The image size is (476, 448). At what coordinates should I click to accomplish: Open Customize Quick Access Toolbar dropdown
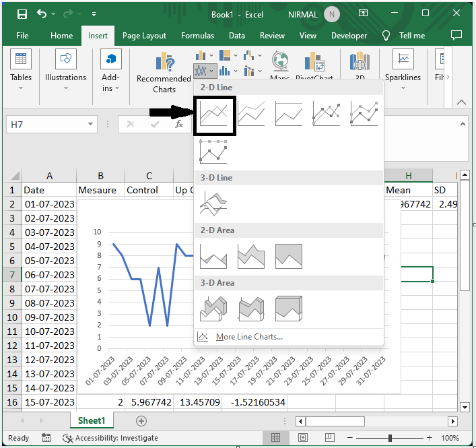(94, 14)
